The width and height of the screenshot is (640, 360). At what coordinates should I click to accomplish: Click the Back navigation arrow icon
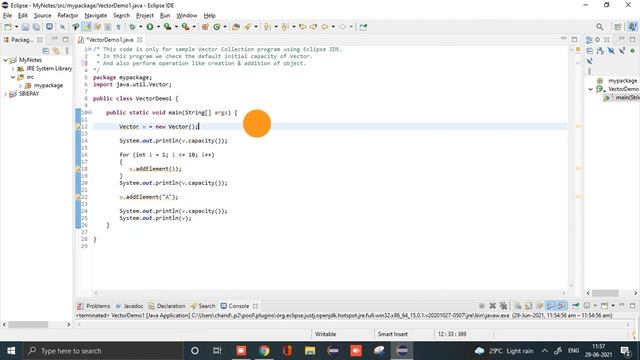(324, 27)
